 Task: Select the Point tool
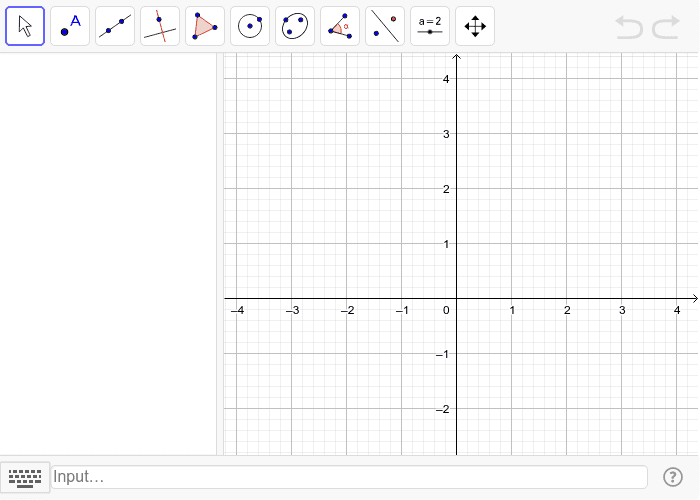(x=70, y=26)
